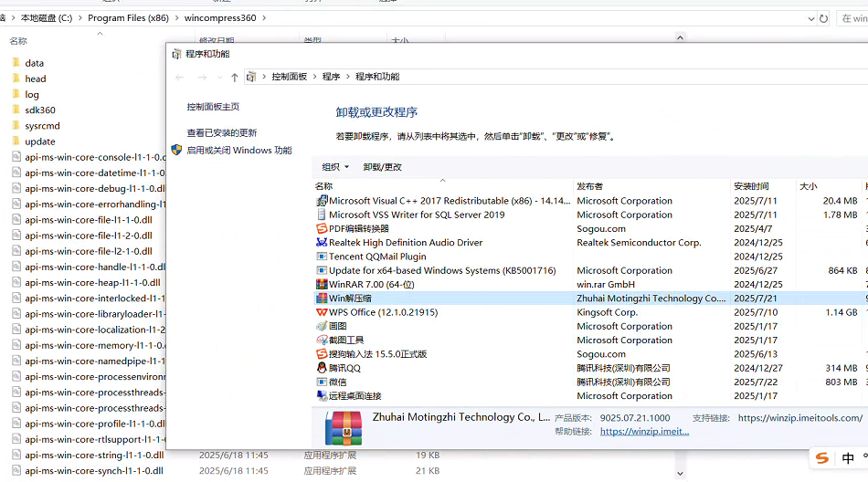Image resolution: width=868 pixels, height=482 pixels.
Task: Click the 微信 program icon
Action: click(322, 382)
